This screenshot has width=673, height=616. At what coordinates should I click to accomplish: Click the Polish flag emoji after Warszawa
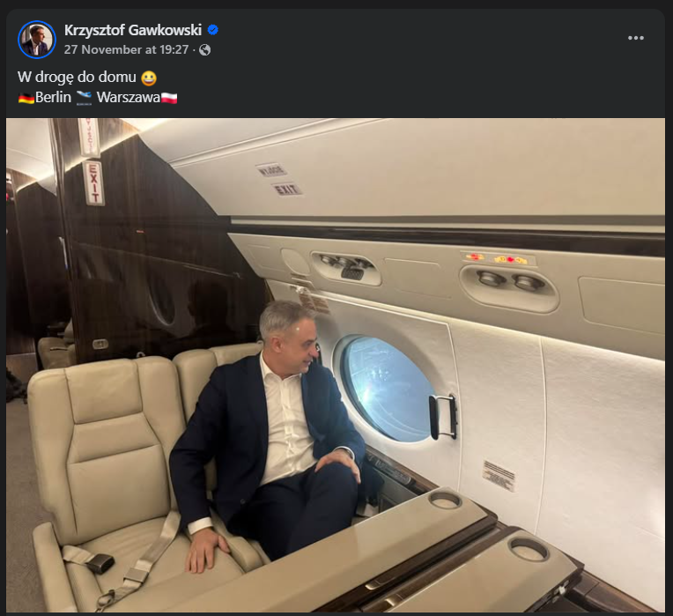click(x=169, y=97)
